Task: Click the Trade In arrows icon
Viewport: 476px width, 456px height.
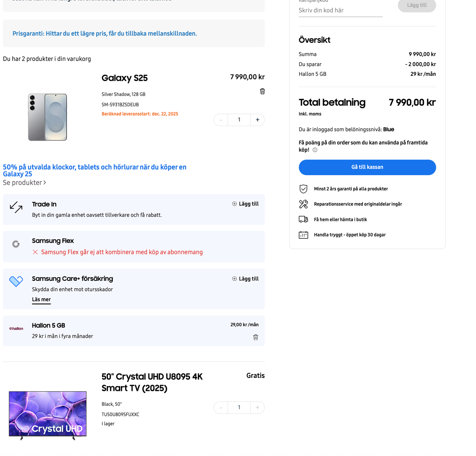Action: (x=16, y=207)
